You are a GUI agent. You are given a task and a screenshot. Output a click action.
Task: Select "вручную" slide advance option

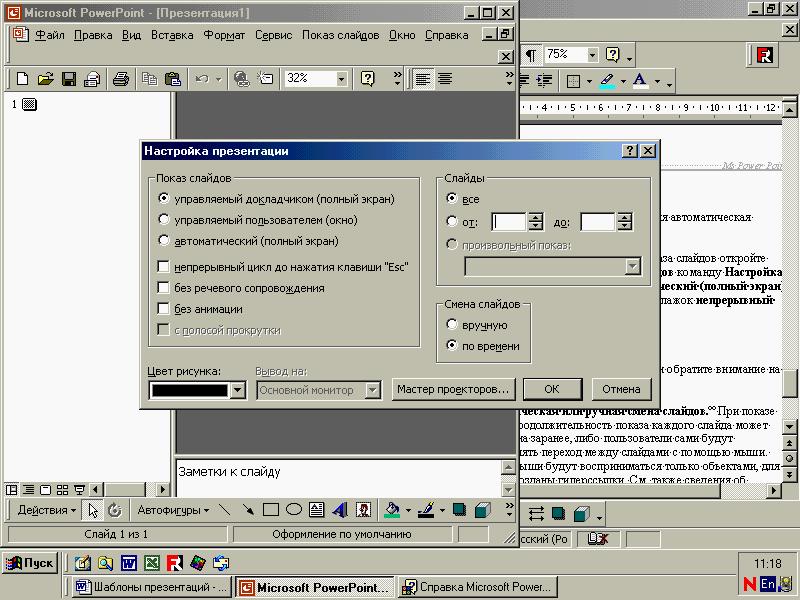point(452,324)
